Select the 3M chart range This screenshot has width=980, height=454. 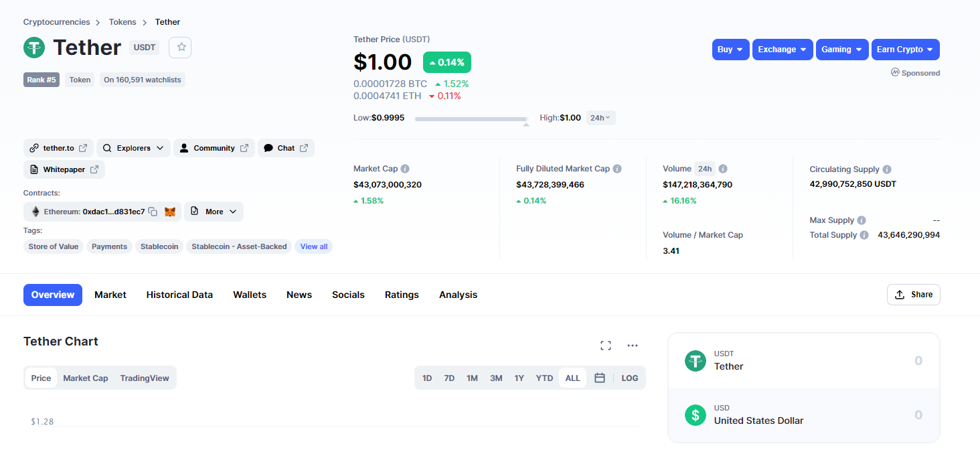pos(496,378)
